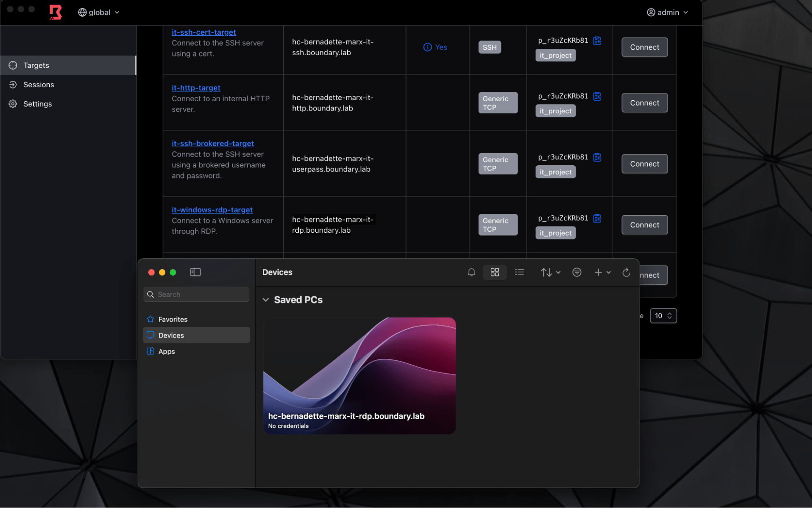The image size is (812, 508).
Task: Switch to grid view icon
Action: [x=494, y=272]
